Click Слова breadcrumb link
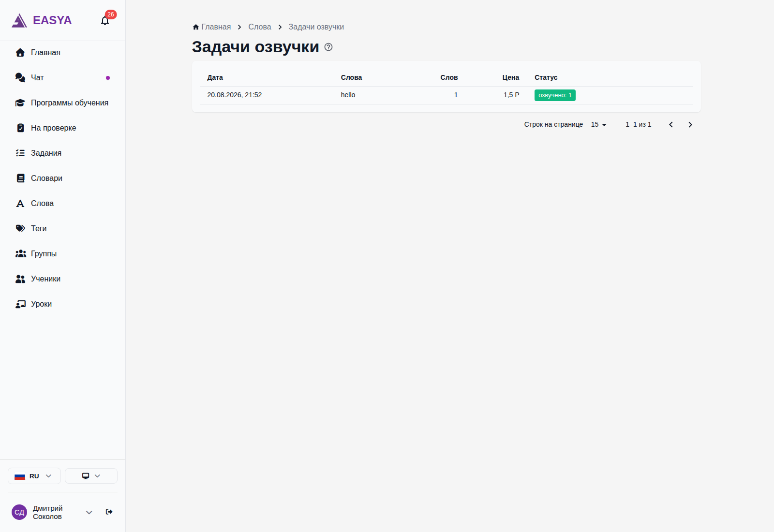The height and width of the screenshot is (532, 774). click(x=260, y=27)
